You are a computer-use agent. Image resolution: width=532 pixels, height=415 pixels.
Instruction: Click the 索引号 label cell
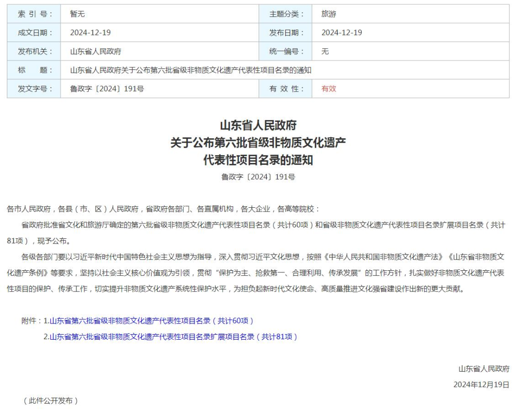point(34,14)
